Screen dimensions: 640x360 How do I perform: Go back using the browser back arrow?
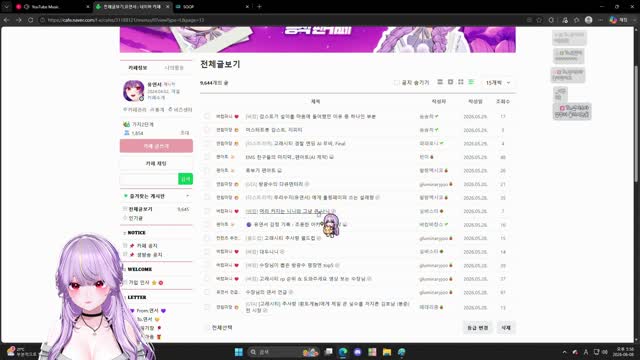coord(7,20)
